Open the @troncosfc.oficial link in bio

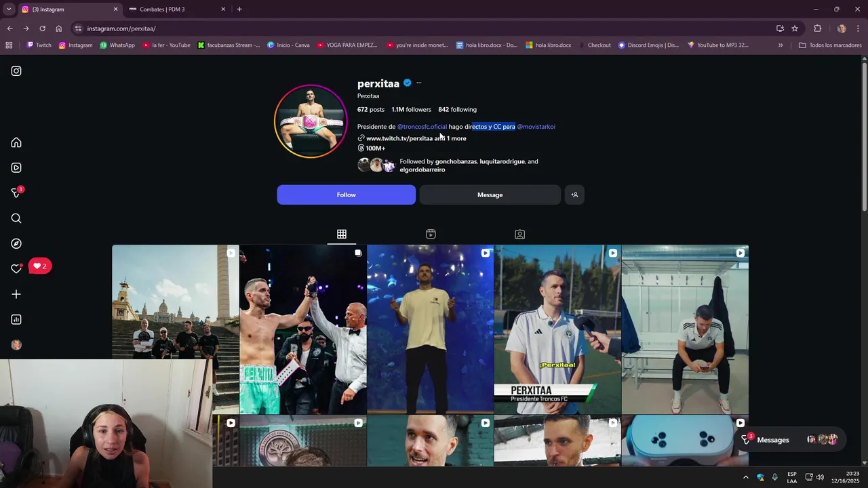[422, 127]
